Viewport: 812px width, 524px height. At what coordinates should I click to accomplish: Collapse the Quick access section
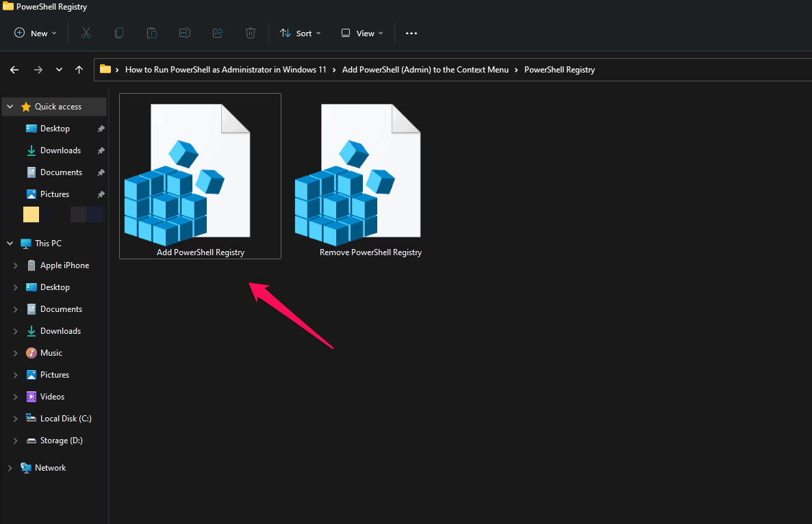coord(10,107)
